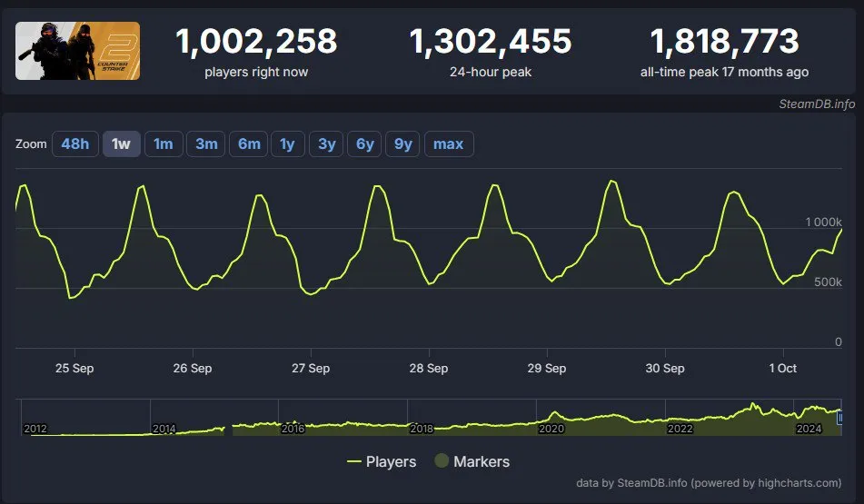Set zoom range to 3y
Viewport: 864px width, 504px height.
326,144
